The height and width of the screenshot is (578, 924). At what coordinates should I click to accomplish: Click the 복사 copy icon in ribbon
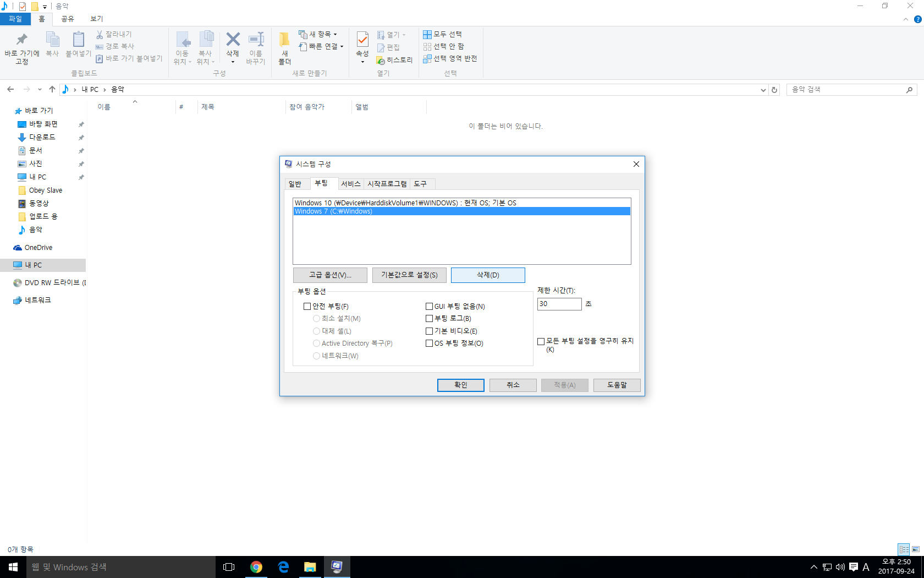(52, 40)
